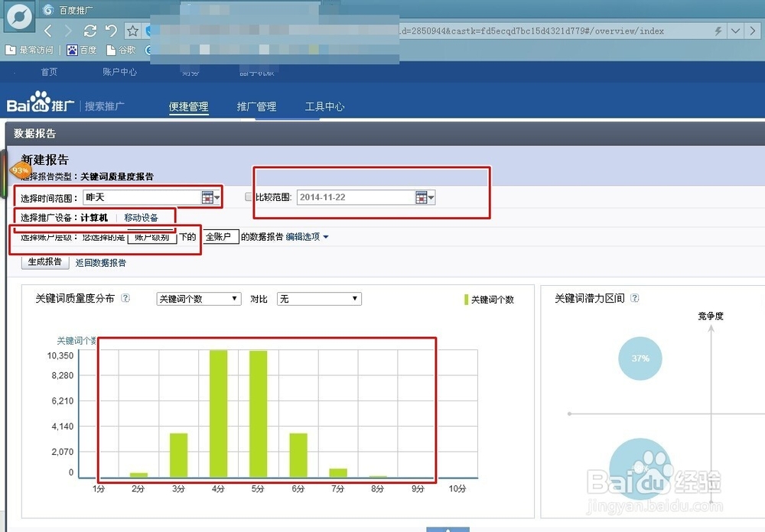
Task: Click the 百度推广 browser tab title
Action: tap(76, 10)
